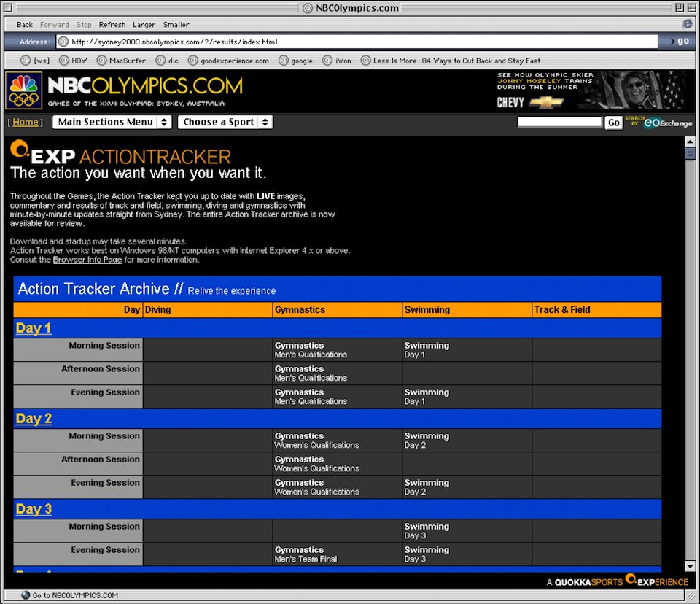Open Day 3 Evening Session Swimming
This screenshot has height=604, width=700.
(427, 554)
